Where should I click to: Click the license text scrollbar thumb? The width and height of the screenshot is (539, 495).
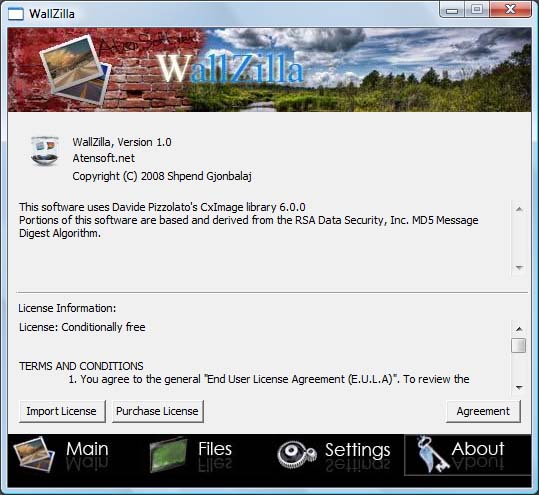[x=519, y=346]
